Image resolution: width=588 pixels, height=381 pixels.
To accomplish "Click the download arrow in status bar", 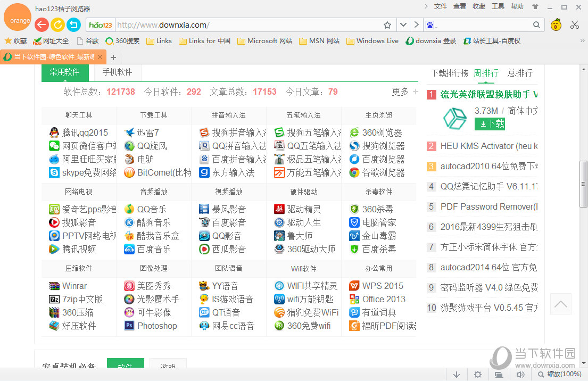I will [457, 374].
